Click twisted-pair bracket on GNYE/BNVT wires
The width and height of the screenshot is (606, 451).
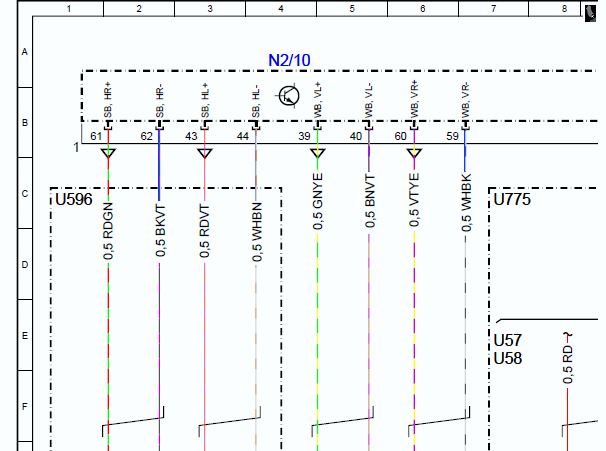(342, 421)
